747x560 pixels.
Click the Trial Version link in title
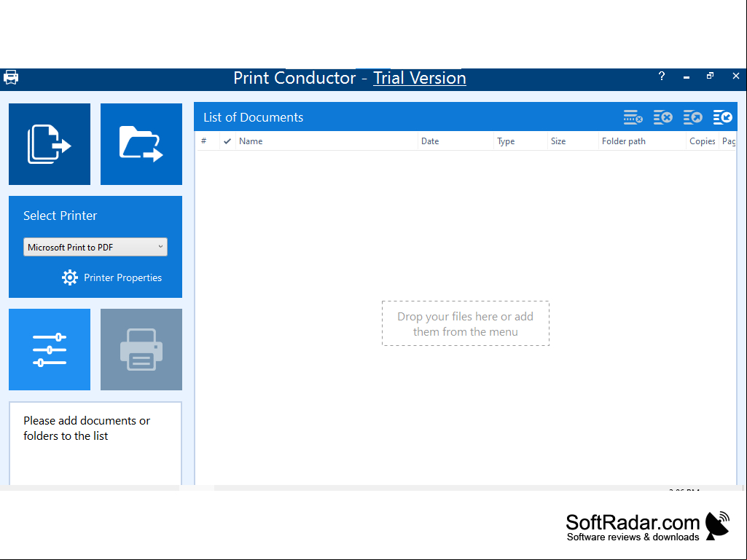point(419,78)
